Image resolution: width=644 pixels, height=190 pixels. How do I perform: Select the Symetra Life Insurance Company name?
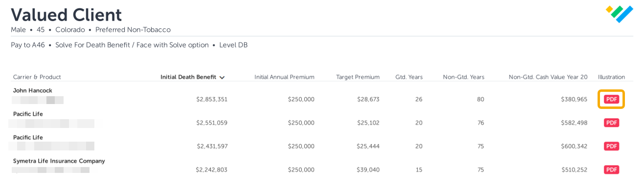coord(59,161)
